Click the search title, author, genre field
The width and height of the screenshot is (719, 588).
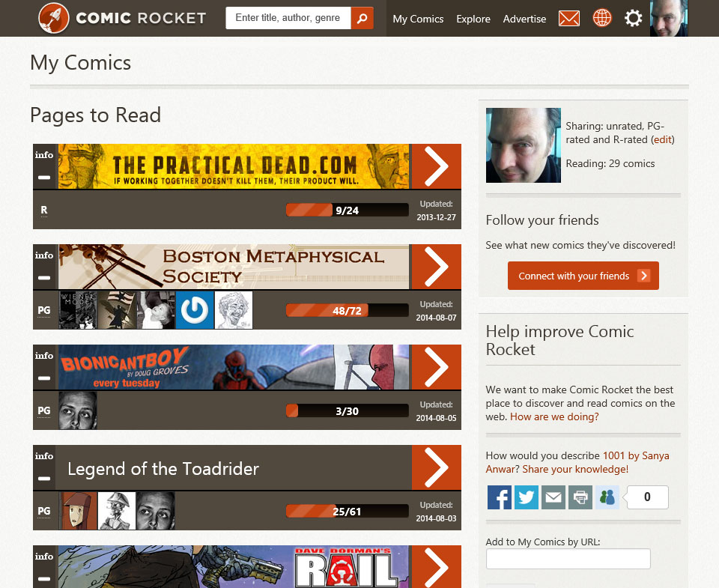pyautogui.click(x=288, y=18)
